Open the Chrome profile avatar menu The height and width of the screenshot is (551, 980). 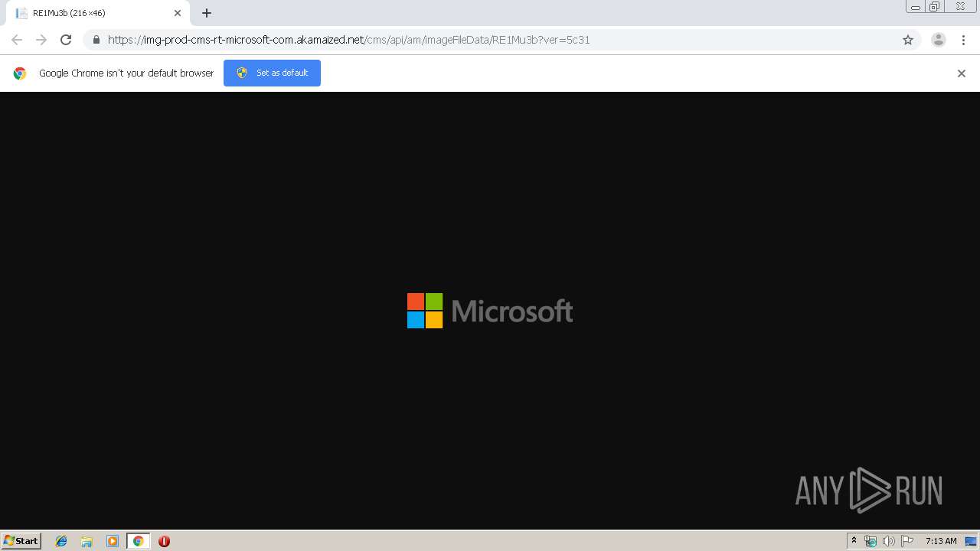pos(939,40)
